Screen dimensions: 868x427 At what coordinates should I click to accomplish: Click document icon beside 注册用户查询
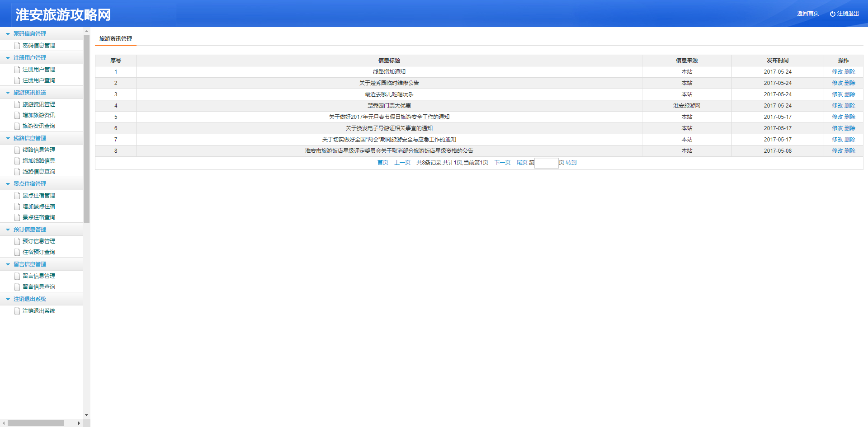(17, 80)
